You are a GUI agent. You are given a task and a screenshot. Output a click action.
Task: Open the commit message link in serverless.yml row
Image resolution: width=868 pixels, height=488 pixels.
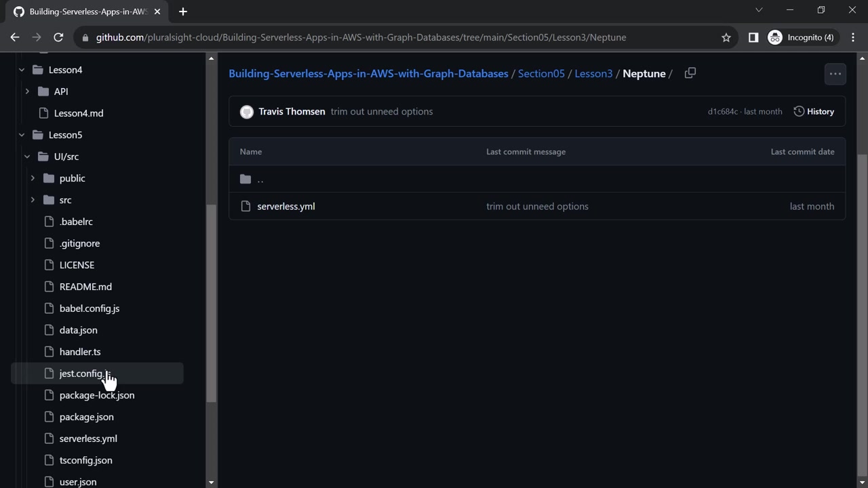point(537,206)
